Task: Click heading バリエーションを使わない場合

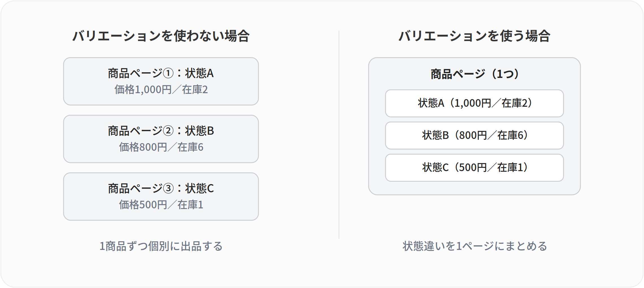Action: click(161, 36)
